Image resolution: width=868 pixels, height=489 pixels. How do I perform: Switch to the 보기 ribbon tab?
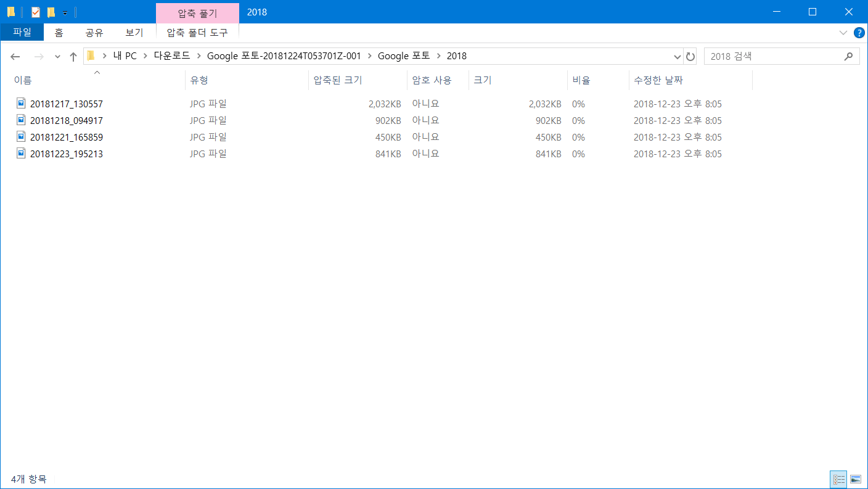134,33
